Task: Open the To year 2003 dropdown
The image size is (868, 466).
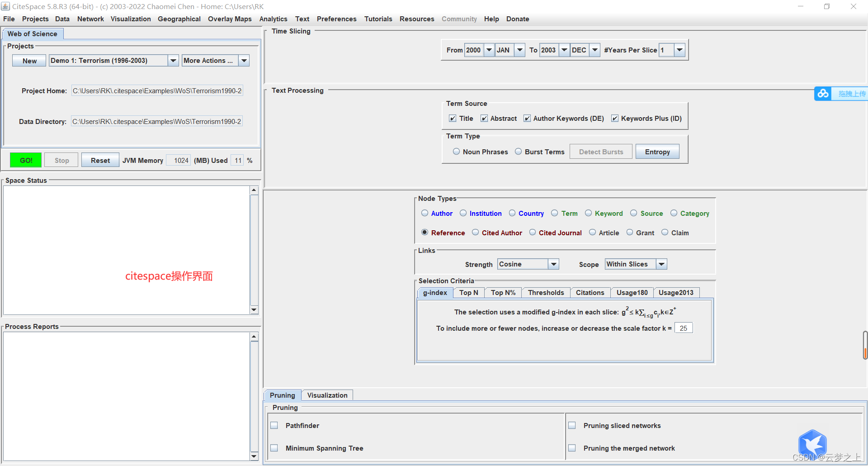Action: click(x=564, y=50)
